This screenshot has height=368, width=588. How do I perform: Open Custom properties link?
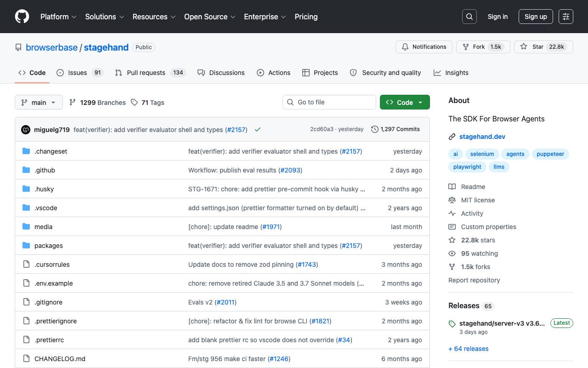click(x=482, y=227)
